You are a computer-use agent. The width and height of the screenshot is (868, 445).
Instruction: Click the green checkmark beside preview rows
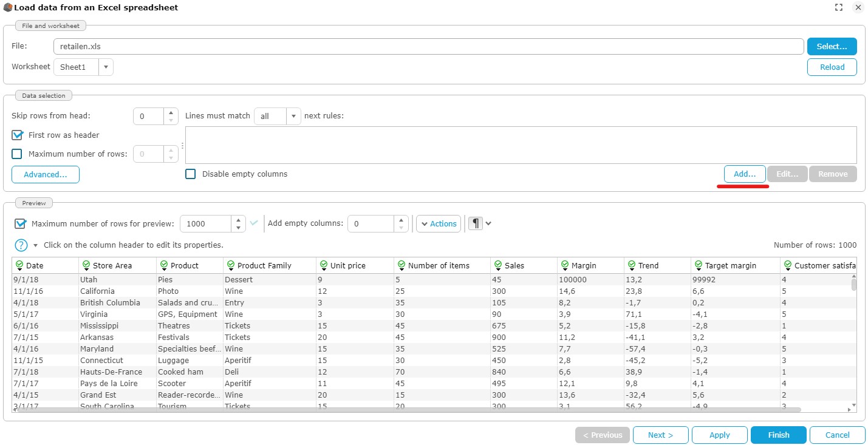coord(254,223)
